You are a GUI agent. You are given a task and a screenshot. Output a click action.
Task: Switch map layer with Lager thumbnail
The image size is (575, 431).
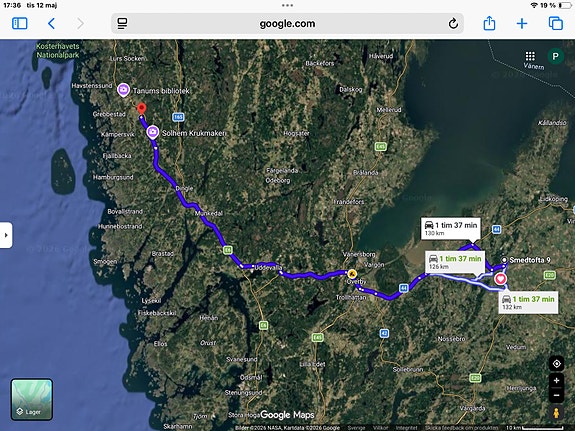pos(32,399)
